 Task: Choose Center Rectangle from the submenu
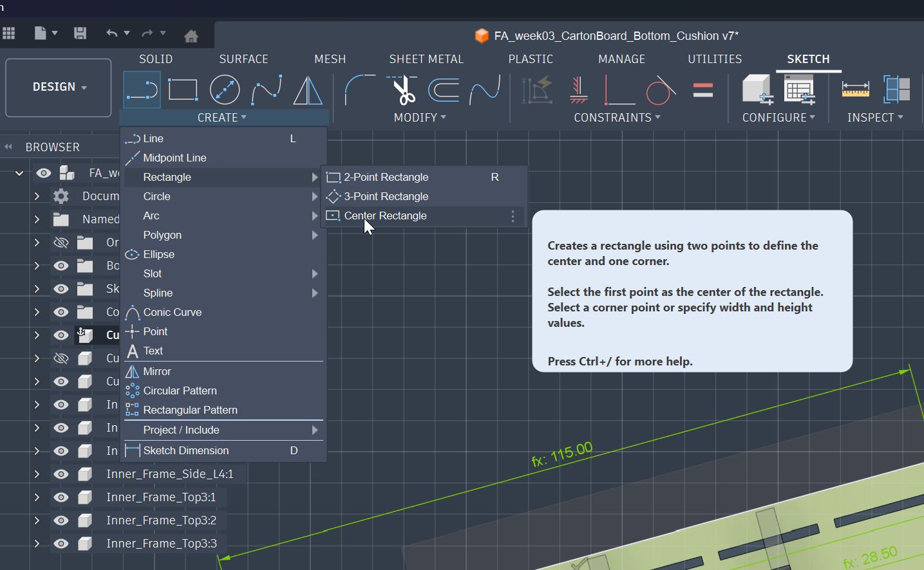(423, 216)
